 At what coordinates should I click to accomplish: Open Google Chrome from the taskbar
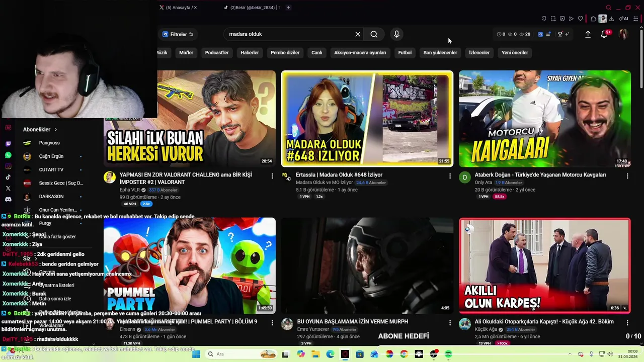(x=404, y=354)
